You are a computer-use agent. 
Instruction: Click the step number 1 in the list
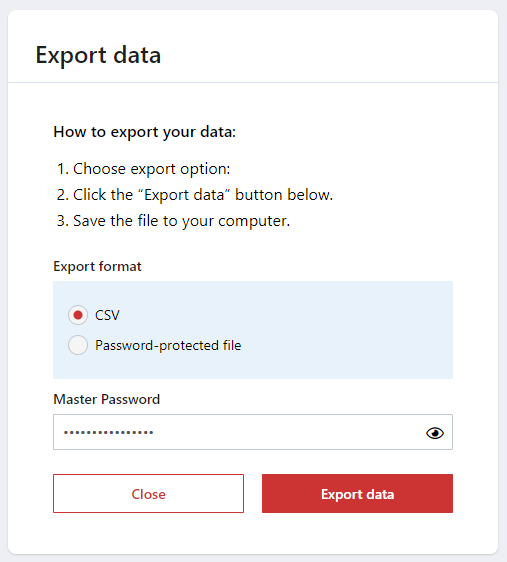[63, 169]
